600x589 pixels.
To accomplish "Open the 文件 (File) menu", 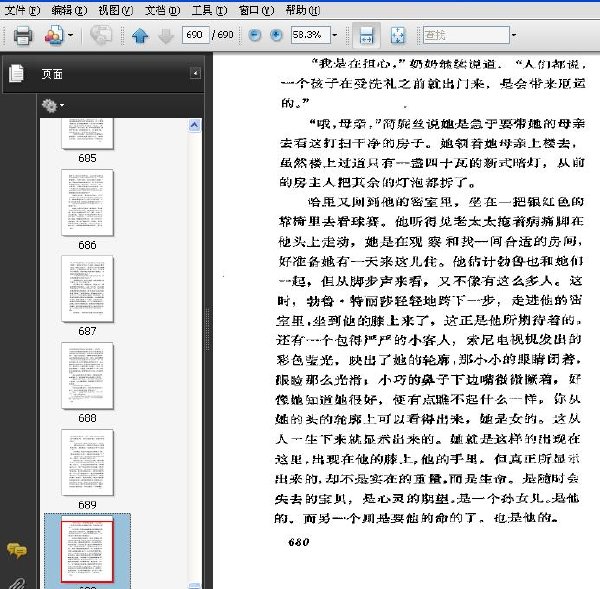I will pos(22,10).
